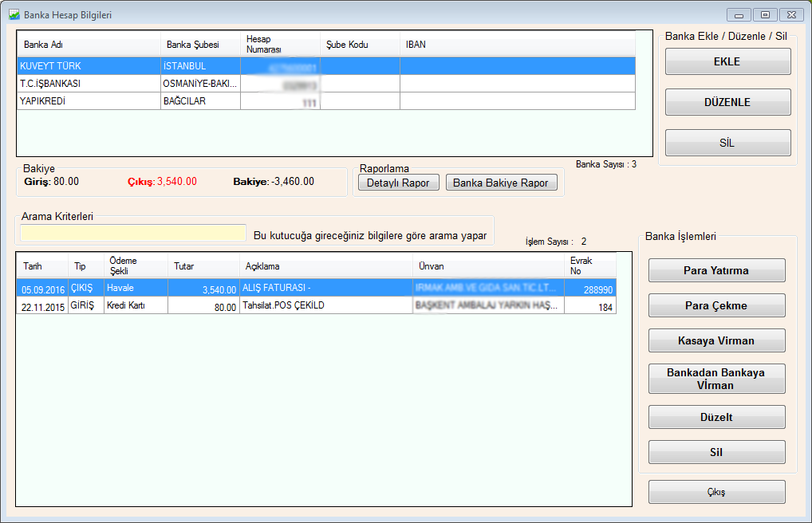The height and width of the screenshot is (523, 812).
Task: Click the Tahsilat.POS ÇEKİLD description cell
Action: [326, 305]
